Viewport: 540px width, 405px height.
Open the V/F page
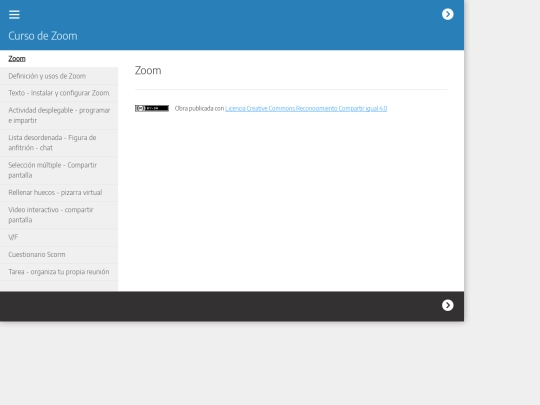(x=59, y=237)
